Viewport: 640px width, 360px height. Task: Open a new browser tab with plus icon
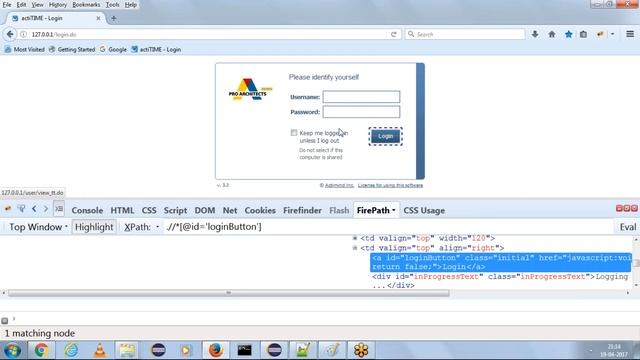click(113, 18)
